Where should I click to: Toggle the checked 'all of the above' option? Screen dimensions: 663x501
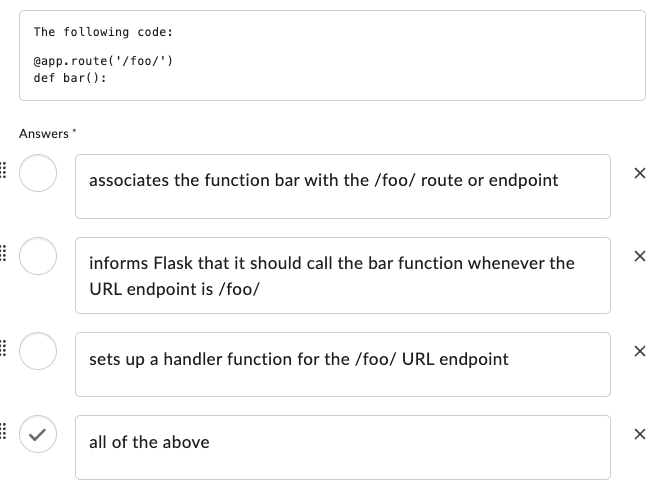(39, 434)
